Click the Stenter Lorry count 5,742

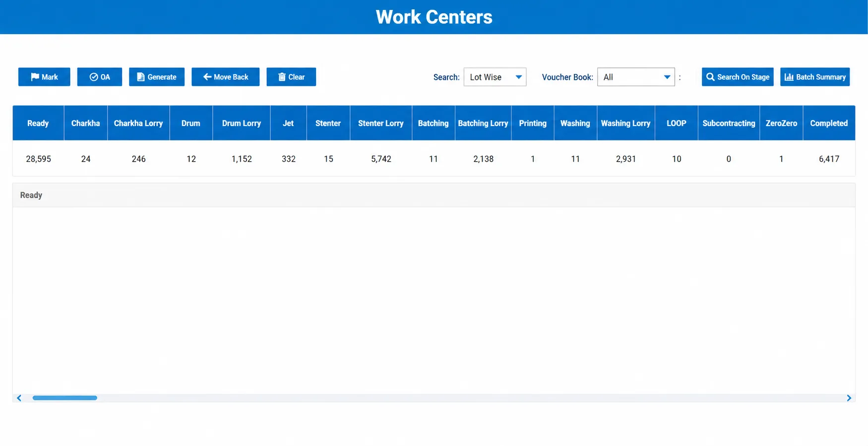[381, 159]
